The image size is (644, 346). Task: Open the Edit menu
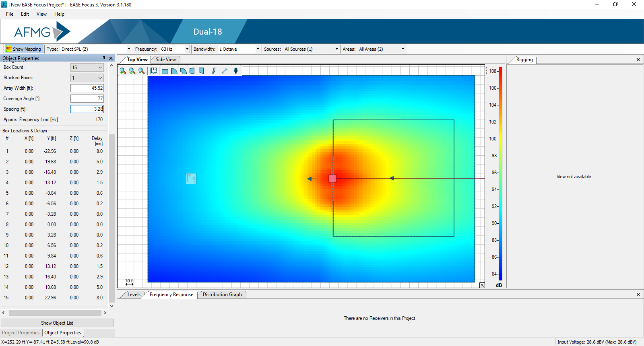(25, 14)
